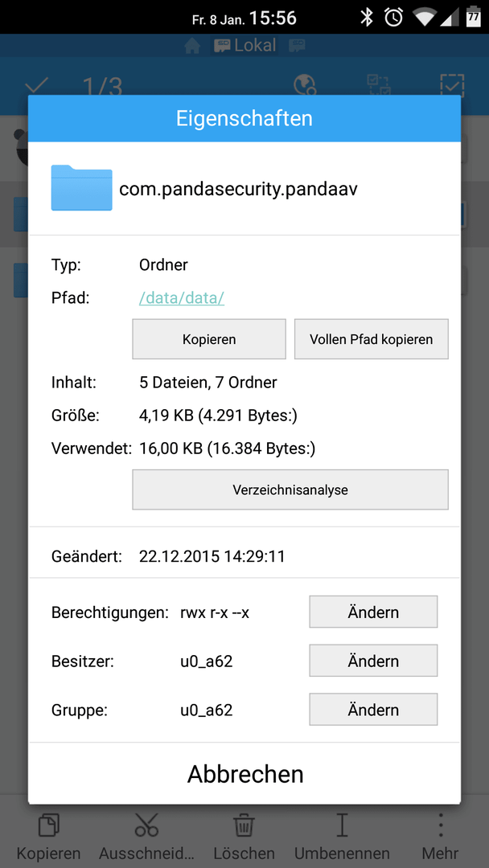Open the /data/data/ path link

182,298
